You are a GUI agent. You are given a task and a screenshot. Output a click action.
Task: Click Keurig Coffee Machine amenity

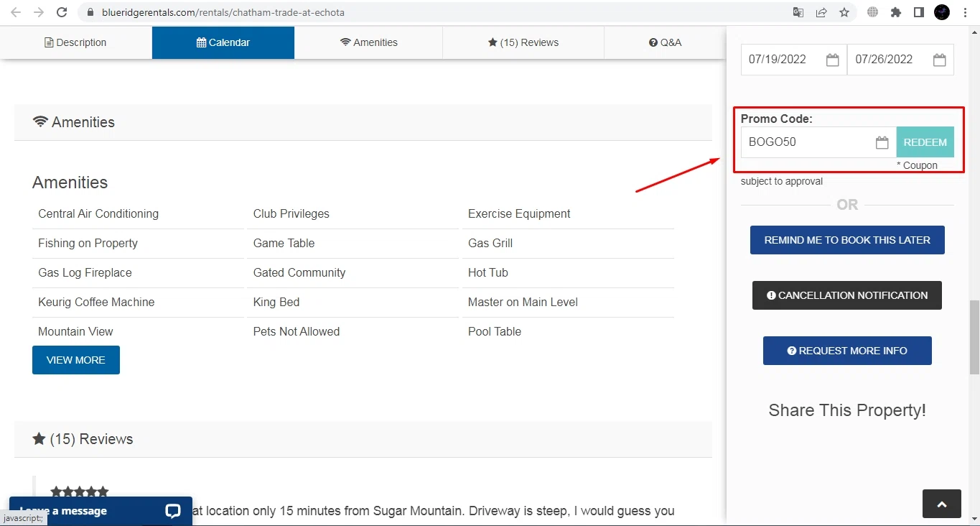pos(96,302)
